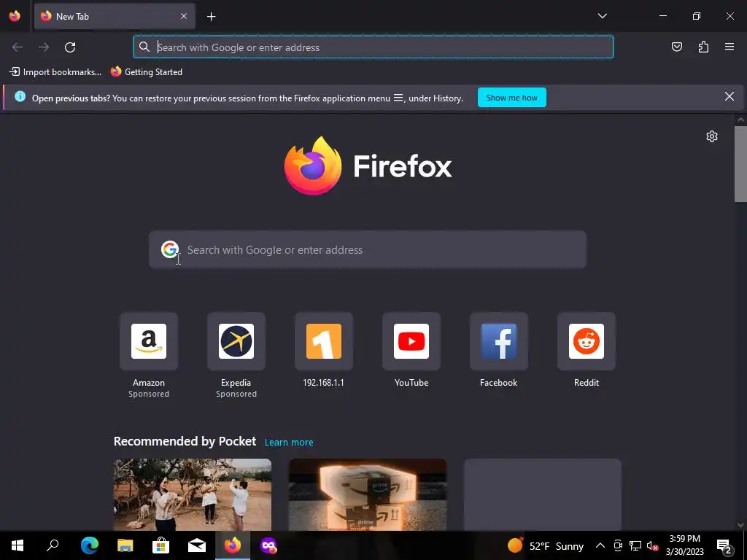Click the Google logo in search box

pos(169,249)
